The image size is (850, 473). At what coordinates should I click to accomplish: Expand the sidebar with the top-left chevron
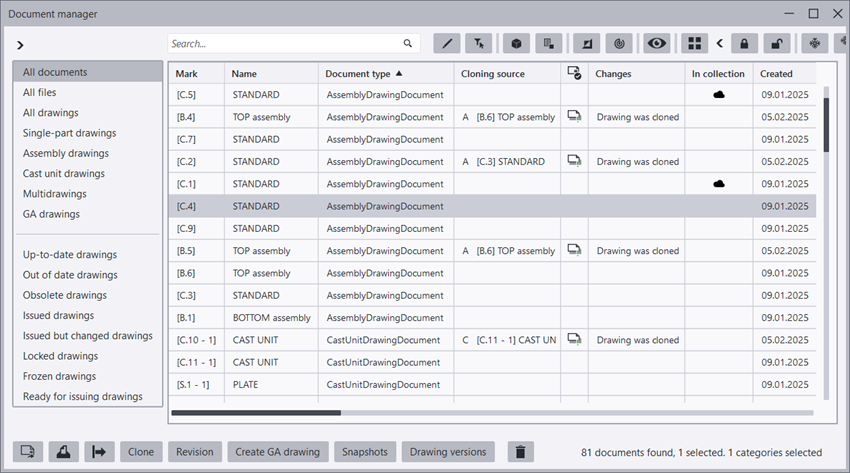(x=20, y=45)
